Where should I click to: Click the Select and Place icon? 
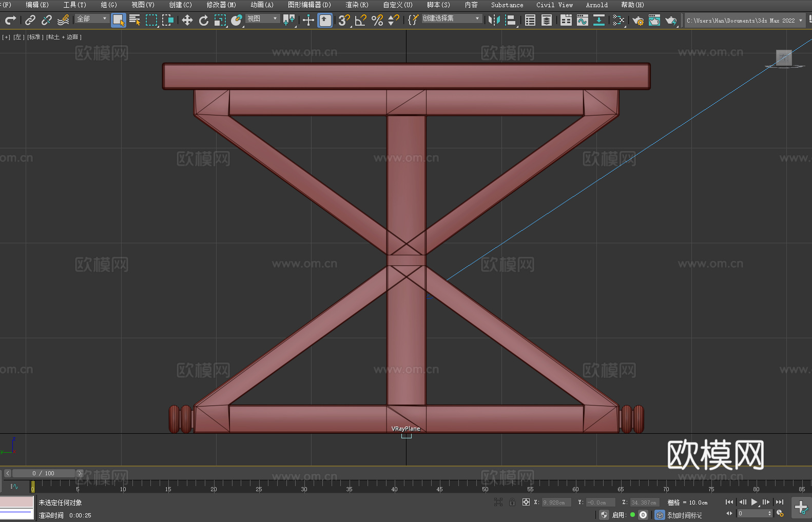237,20
